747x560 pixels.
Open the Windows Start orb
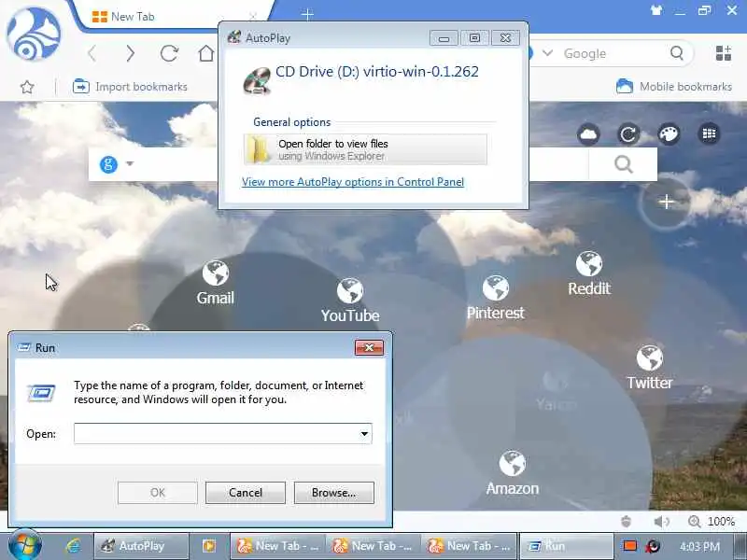click(25, 544)
